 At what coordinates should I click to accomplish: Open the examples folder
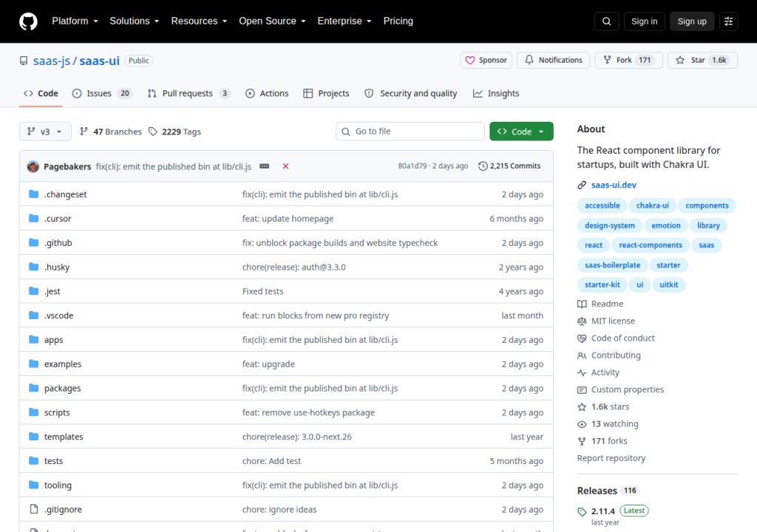[63, 364]
